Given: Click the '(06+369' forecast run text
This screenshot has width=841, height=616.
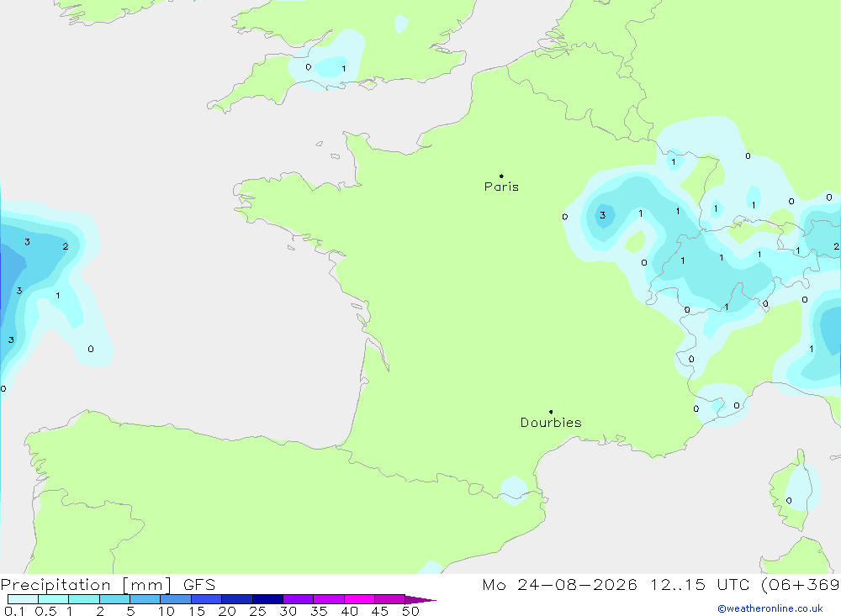Looking at the screenshot, I should pyautogui.click(x=801, y=585).
